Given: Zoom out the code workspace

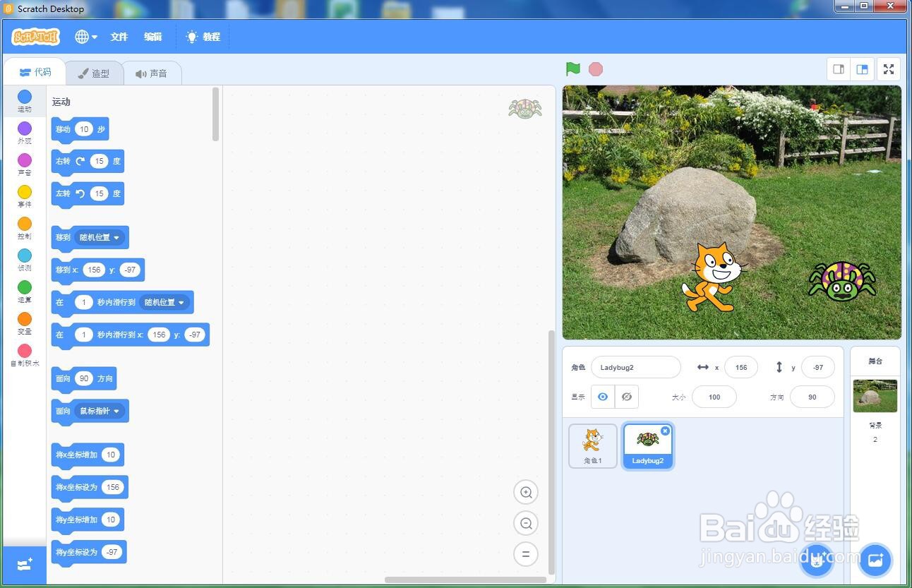Looking at the screenshot, I should tap(526, 523).
